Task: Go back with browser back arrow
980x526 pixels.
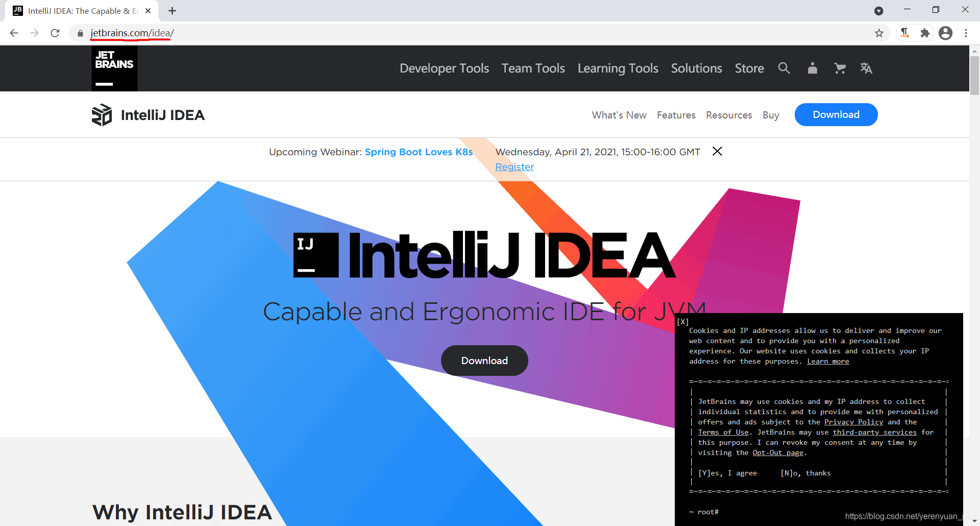Action: point(14,33)
